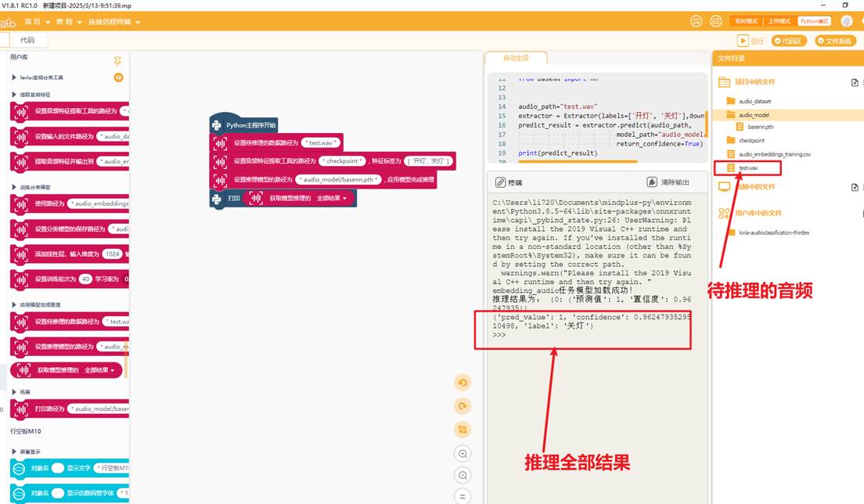
Task: Click the 项目中的文件 folder list icon
Action: pyautogui.click(x=724, y=82)
